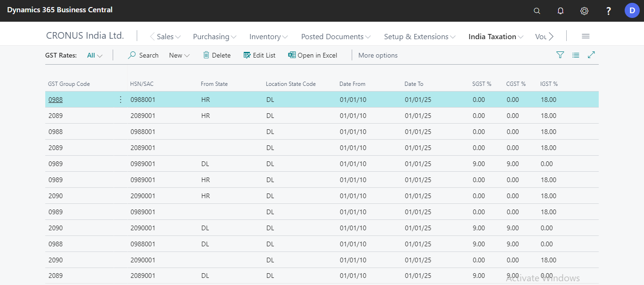644x285 pixels.
Task: Click the Open in Excel icon
Action: pos(291,55)
